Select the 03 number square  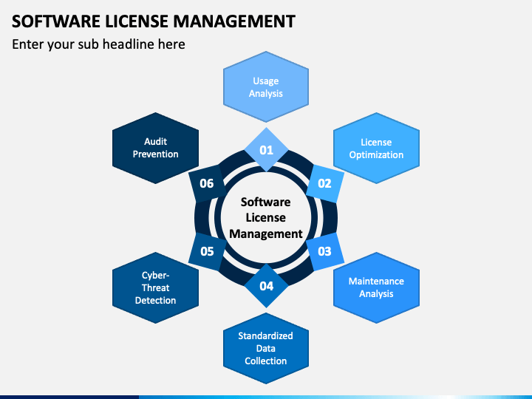click(324, 251)
